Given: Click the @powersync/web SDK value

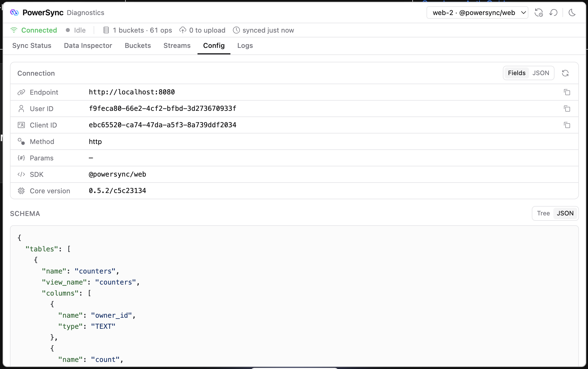Looking at the screenshot, I should tap(117, 174).
